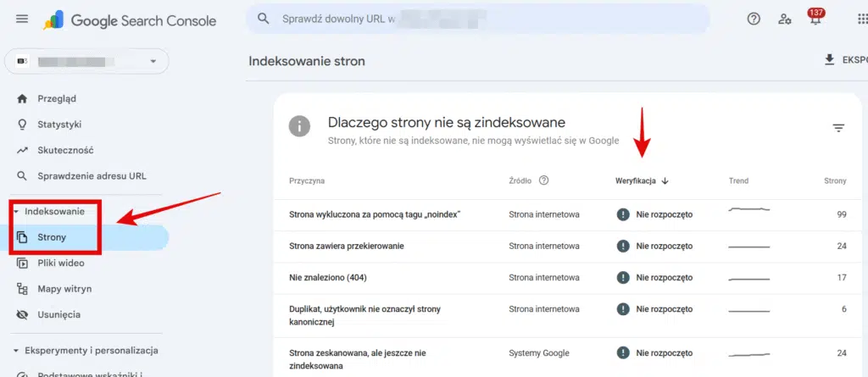The image size is (868, 377).
Task: Click the Przyczyna column header
Action: [x=307, y=180]
